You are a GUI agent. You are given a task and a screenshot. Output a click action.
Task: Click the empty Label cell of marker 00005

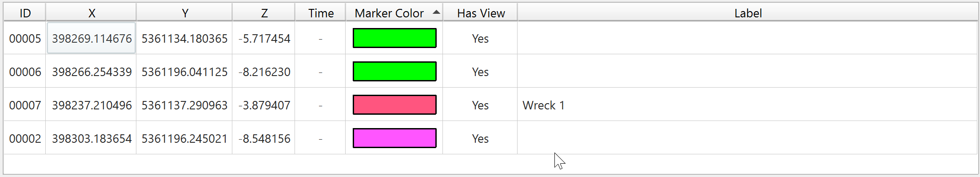tap(747, 38)
